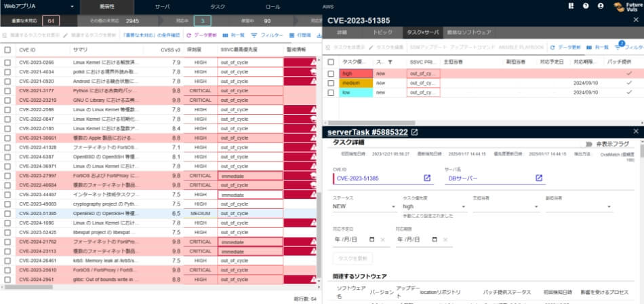Click the warning icon for CVE-2023-0266
Image resolution: width=644 pixels, height=304 pixels.
pyautogui.click(x=313, y=62)
